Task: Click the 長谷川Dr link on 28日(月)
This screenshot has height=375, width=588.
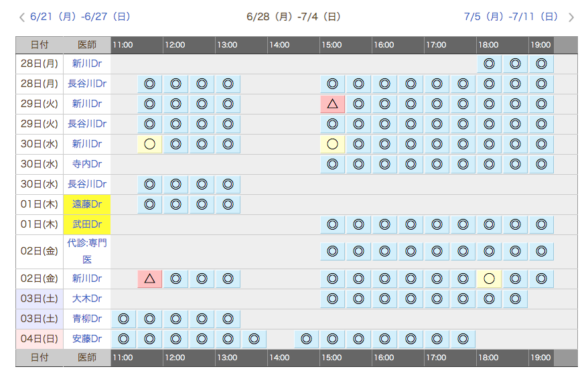Action: [87, 84]
